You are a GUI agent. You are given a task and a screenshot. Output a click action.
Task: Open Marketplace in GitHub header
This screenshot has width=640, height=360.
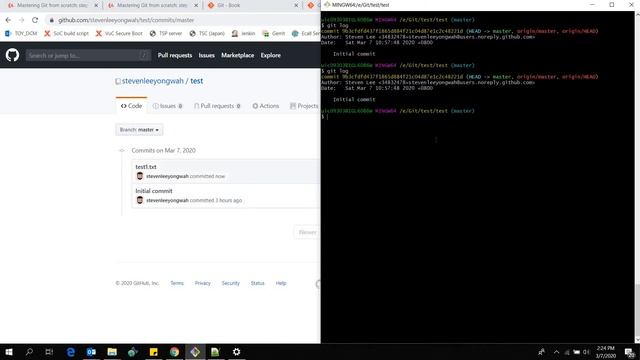tap(238, 55)
